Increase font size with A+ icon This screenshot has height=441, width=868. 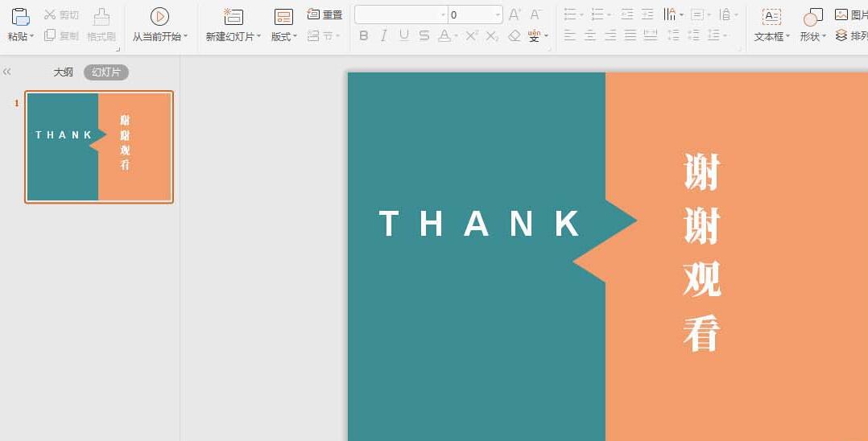(x=515, y=14)
